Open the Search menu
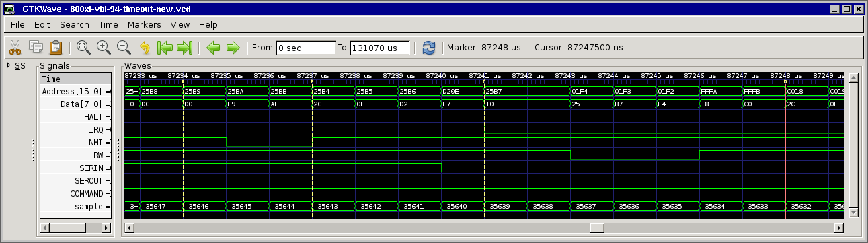Image resolution: width=868 pixels, height=243 pixels. [x=74, y=24]
